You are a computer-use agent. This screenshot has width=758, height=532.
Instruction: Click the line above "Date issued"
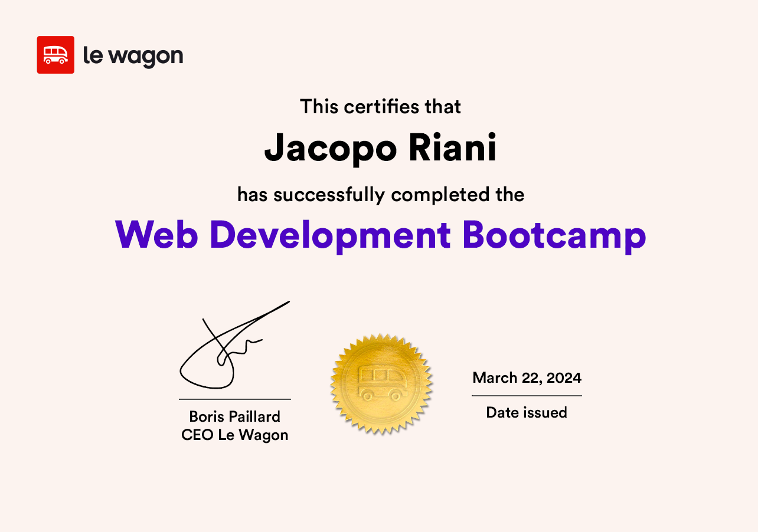(527, 396)
